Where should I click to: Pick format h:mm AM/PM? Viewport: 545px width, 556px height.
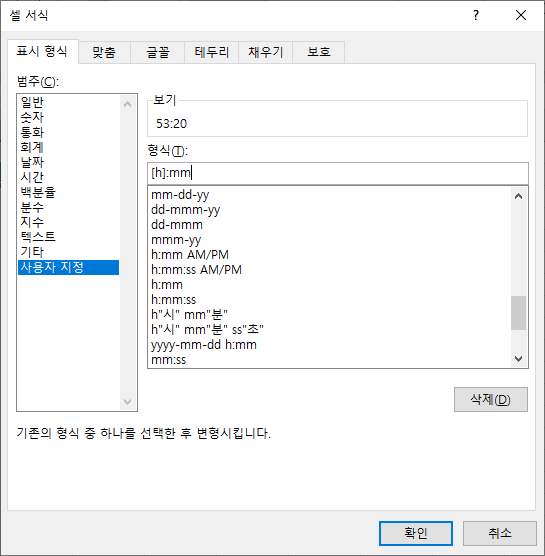point(329,255)
